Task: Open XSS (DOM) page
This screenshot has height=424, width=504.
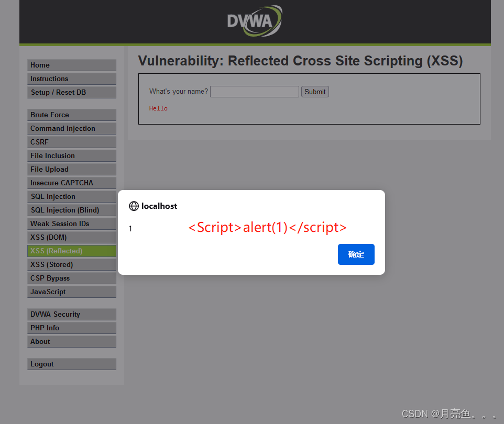Action: pos(72,237)
